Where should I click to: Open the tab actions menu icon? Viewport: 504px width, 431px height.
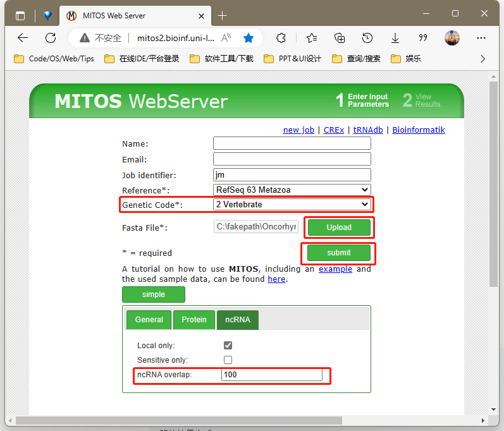pyautogui.click(x=20, y=16)
